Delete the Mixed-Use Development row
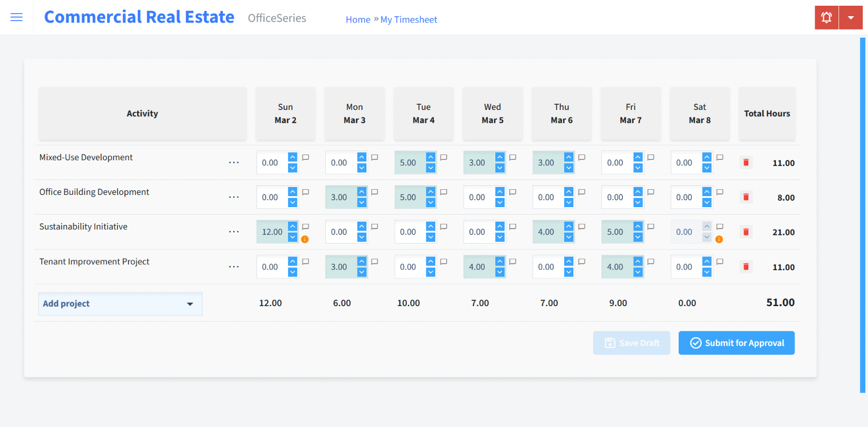 click(x=745, y=163)
